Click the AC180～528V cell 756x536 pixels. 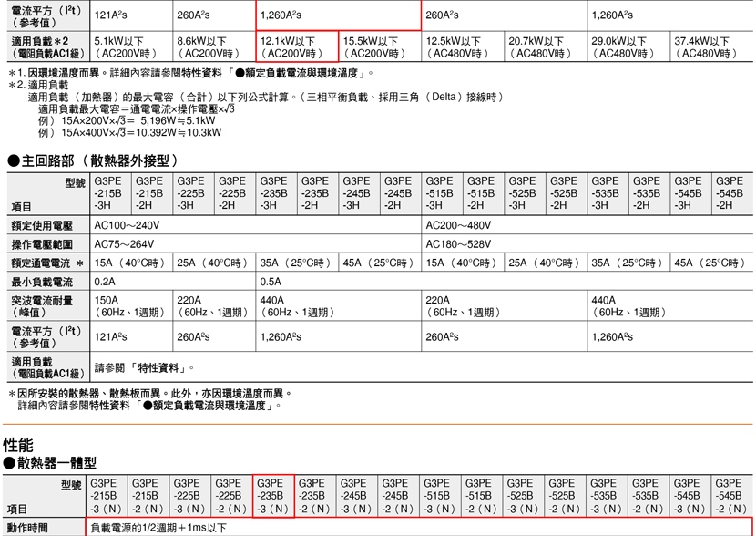[x=587, y=244]
